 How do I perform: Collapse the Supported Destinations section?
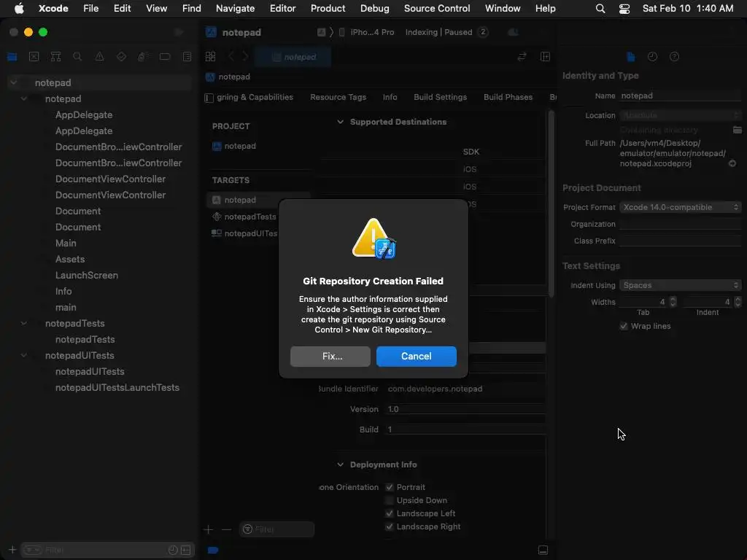point(340,122)
